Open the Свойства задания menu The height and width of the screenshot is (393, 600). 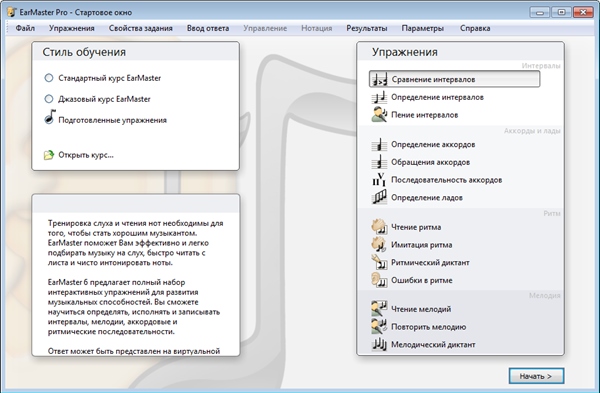[x=141, y=28]
